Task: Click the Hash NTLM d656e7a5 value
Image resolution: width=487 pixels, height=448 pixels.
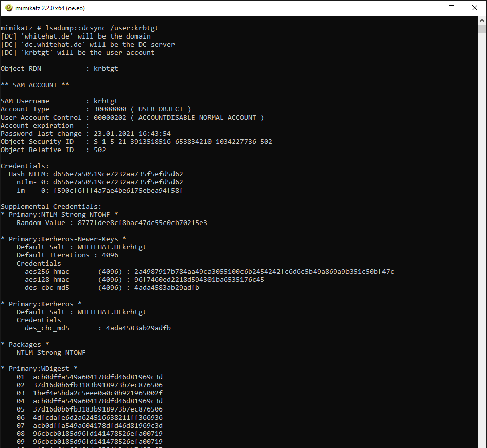Action: click(x=118, y=174)
